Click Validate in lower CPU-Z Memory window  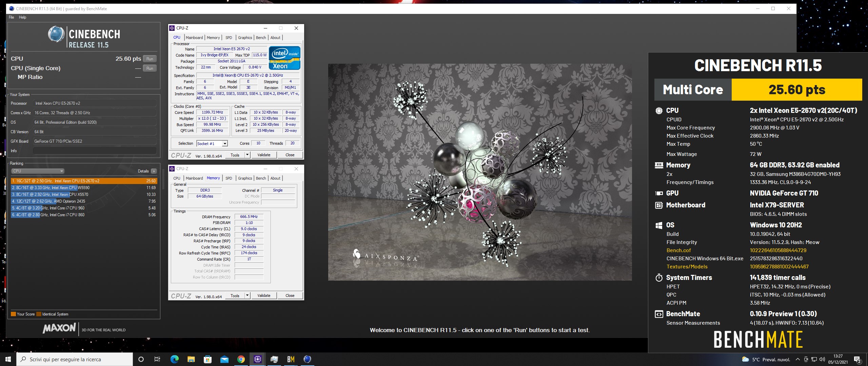(264, 296)
